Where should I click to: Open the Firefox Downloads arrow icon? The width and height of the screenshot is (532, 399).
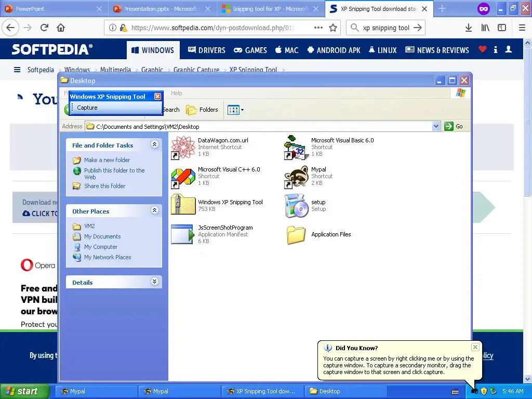[469, 28]
